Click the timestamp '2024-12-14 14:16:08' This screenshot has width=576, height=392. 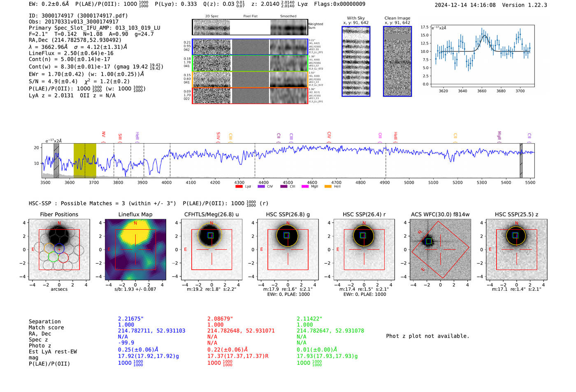465,5
